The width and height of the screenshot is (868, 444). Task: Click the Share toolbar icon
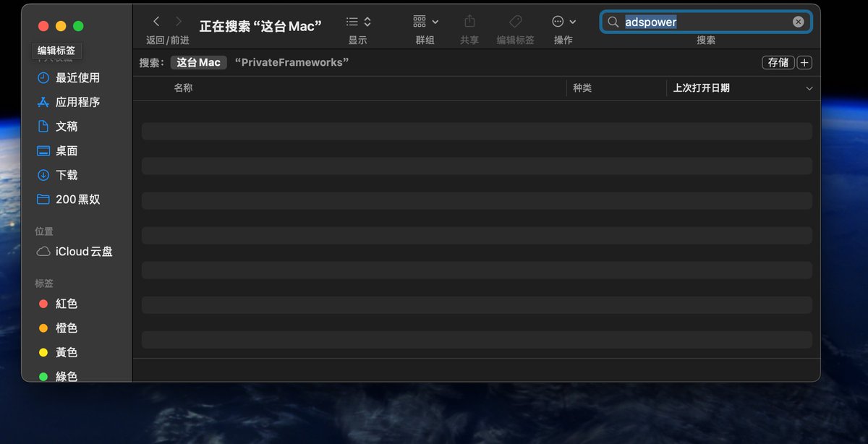(469, 22)
